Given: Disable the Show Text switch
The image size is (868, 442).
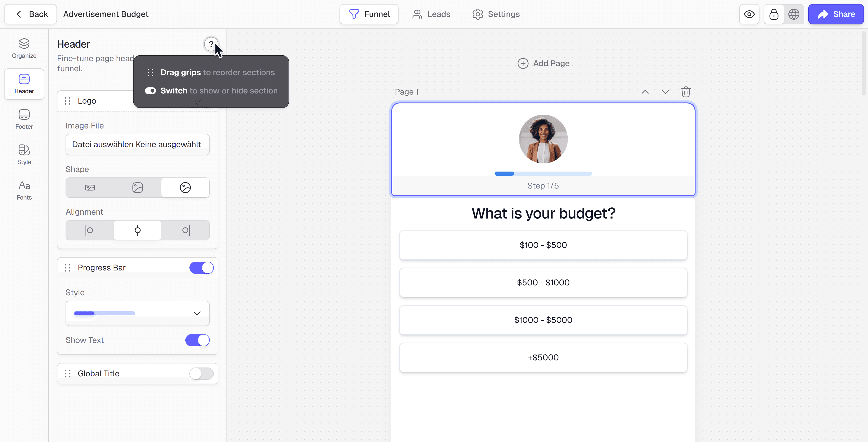Looking at the screenshot, I should click(198, 340).
